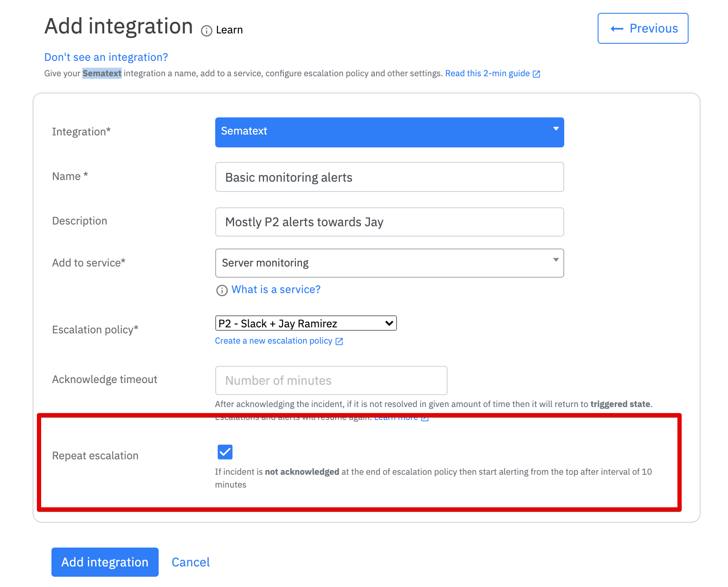Click the Description field with Mostly P2 alerts
728x587 pixels.
click(389, 222)
